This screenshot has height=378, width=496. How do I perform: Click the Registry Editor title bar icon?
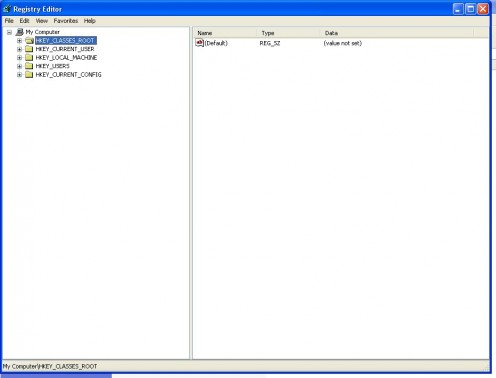pos(7,9)
